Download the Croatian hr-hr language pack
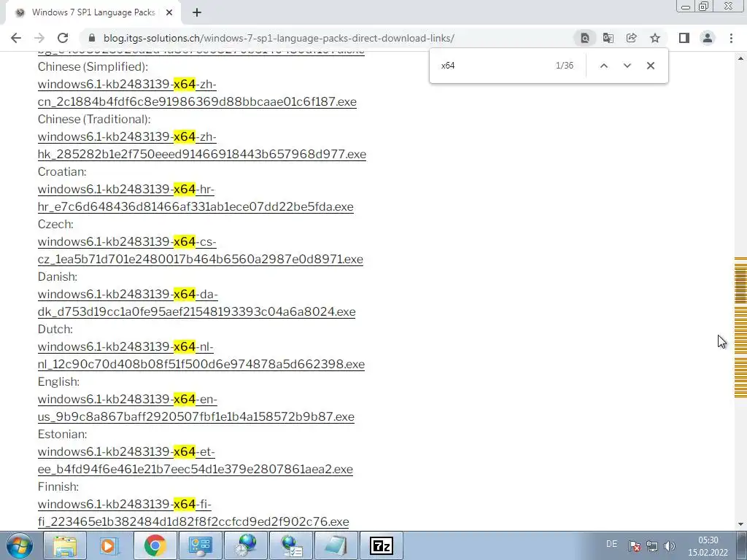The height and width of the screenshot is (560, 747). (196, 198)
